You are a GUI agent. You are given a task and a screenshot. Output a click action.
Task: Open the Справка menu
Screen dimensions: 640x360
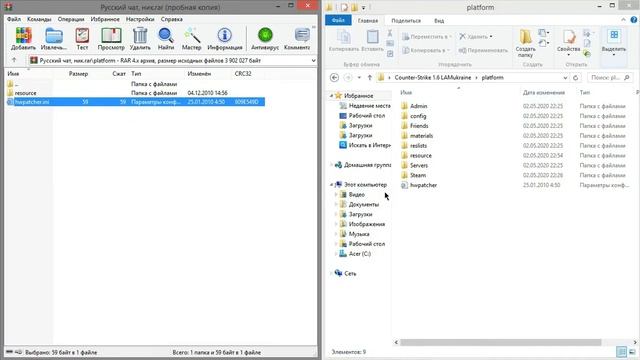(x=171, y=19)
